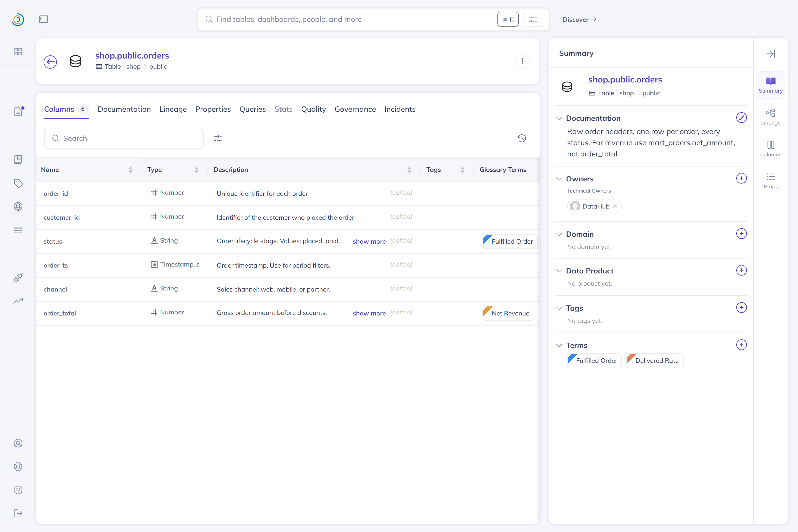The width and height of the screenshot is (798, 532).
Task: Open the Props sidebar tab on right
Action: click(x=771, y=181)
